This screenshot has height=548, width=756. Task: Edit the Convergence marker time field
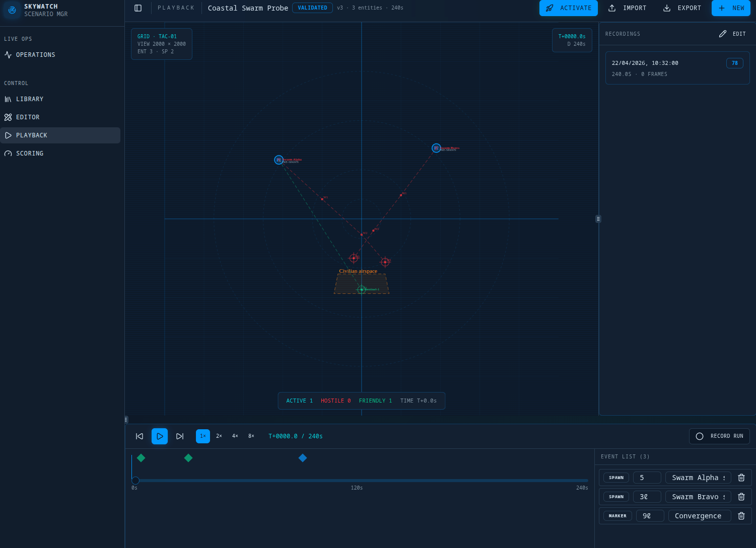650,516
